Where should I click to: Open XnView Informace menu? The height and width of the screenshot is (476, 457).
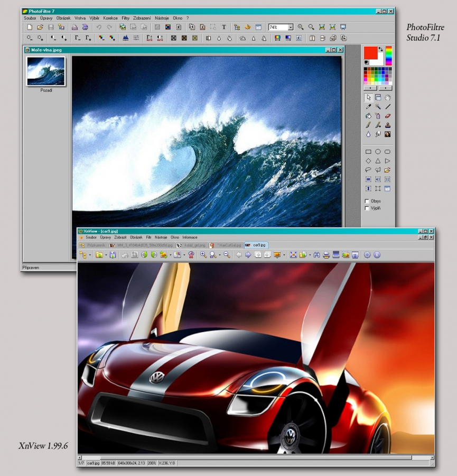(190, 237)
